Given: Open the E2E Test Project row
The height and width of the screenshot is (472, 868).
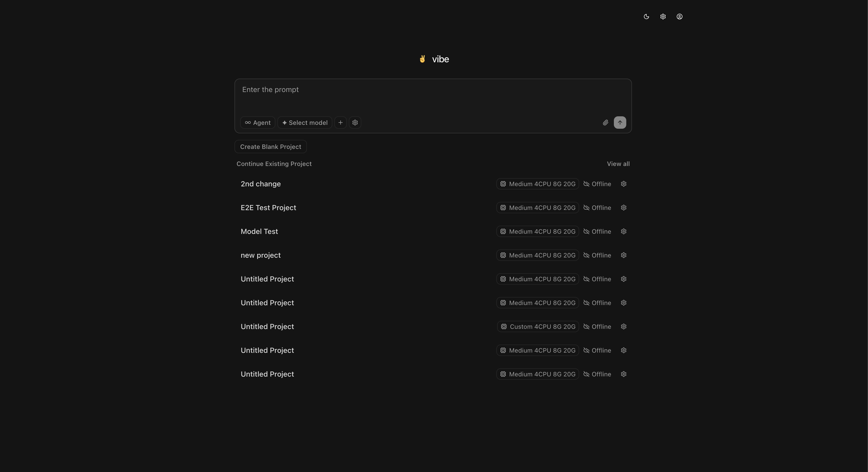Looking at the screenshot, I should tap(268, 208).
